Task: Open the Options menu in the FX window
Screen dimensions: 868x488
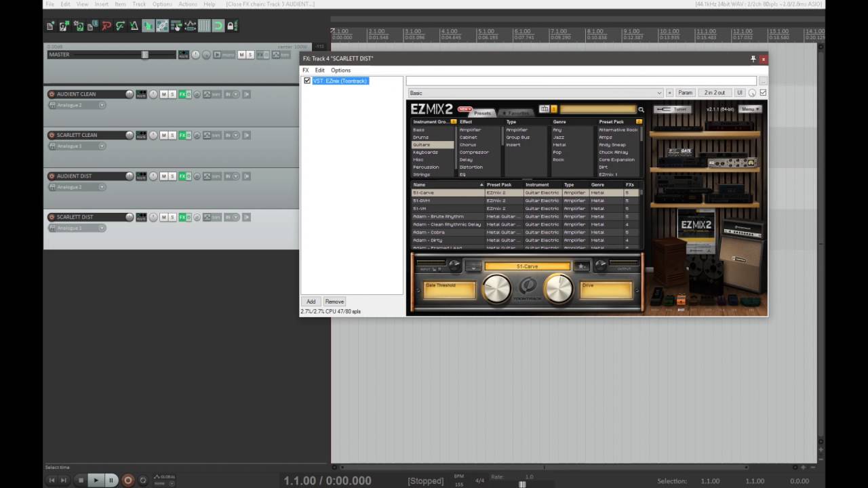Action: click(340, 70)
